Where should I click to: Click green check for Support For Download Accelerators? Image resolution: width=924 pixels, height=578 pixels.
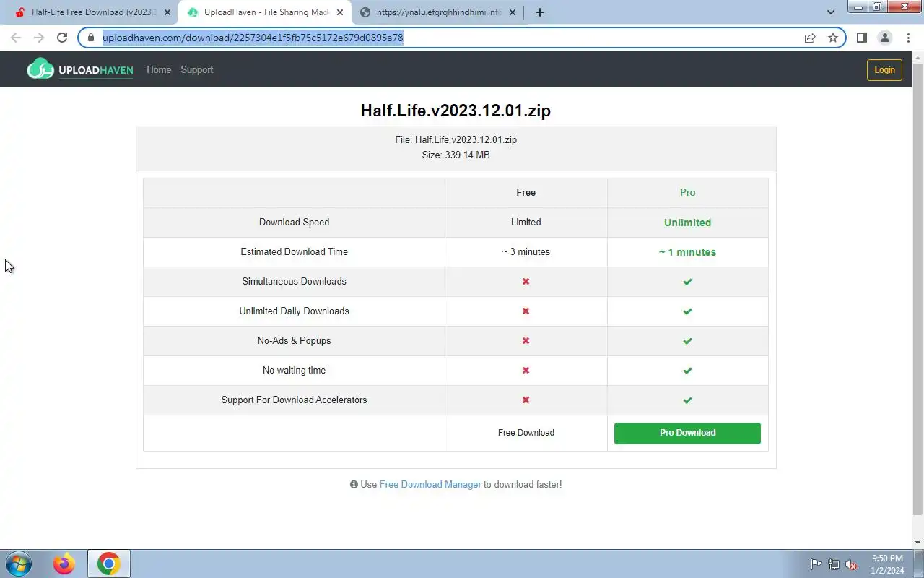687,400
